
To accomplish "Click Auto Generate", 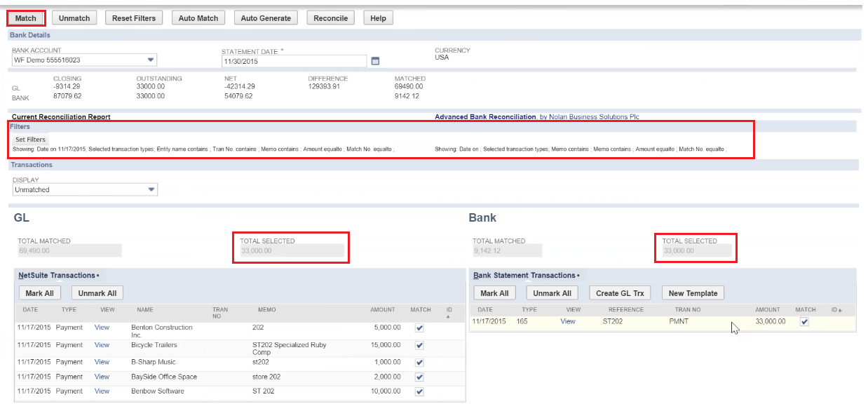I will 266,18.
